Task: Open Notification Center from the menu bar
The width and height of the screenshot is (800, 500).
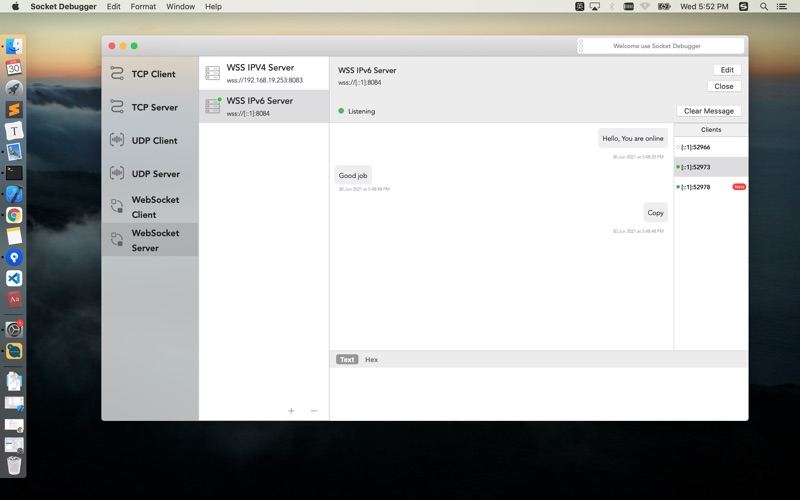Action: (781, 7)
